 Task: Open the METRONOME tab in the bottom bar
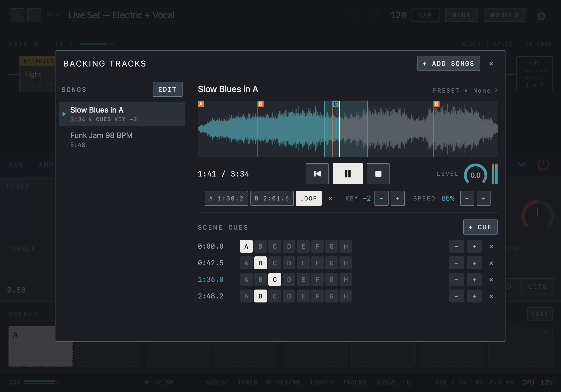pos(284,382)
